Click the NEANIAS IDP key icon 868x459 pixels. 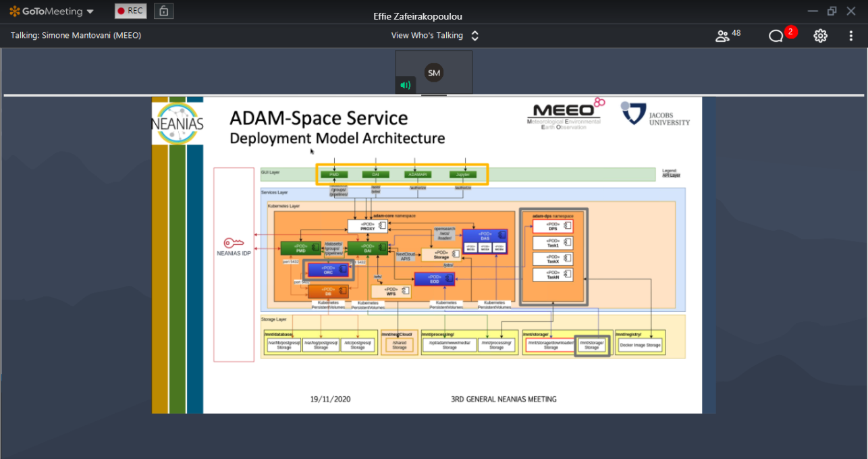(x=233, y=243)
